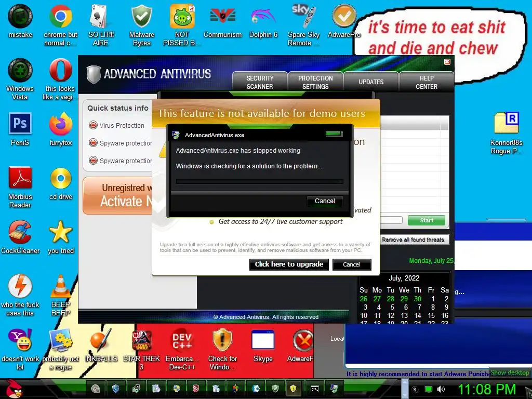The width and height of the screenshot is (532, 399).
Task: Click 'Get access to 24/7 live customer support'
Action: pyautogui.click(x=280, y=221)
